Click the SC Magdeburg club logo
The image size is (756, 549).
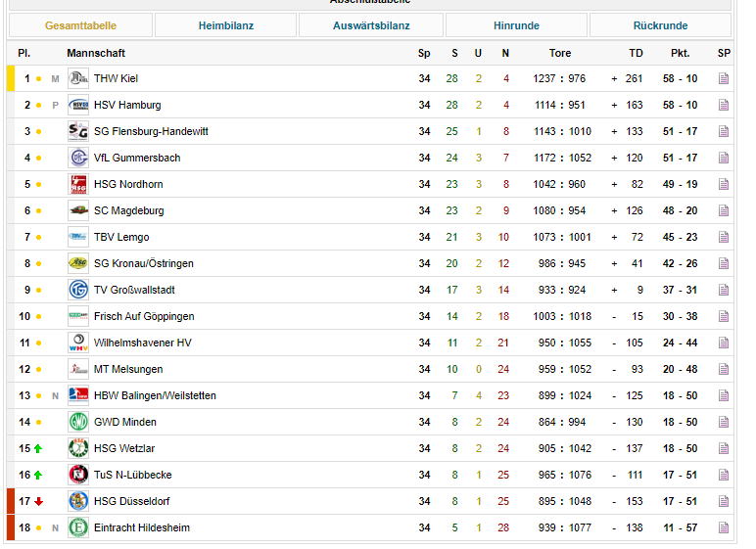click(78, 210)
